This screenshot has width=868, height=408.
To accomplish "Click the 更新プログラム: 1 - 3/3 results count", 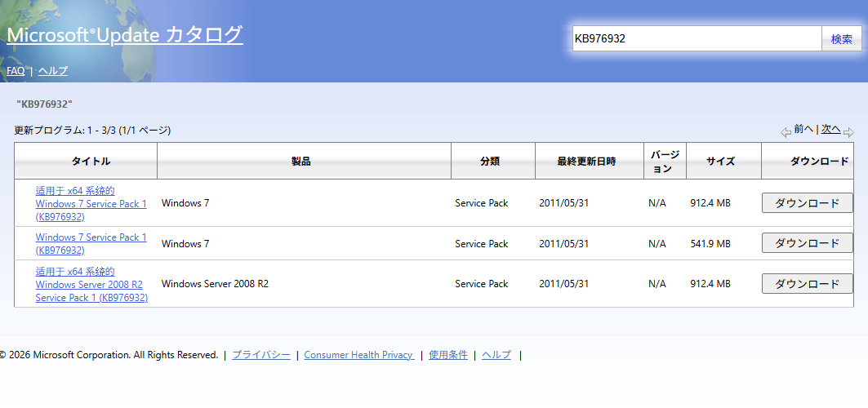I will click(x=92, y=131).
